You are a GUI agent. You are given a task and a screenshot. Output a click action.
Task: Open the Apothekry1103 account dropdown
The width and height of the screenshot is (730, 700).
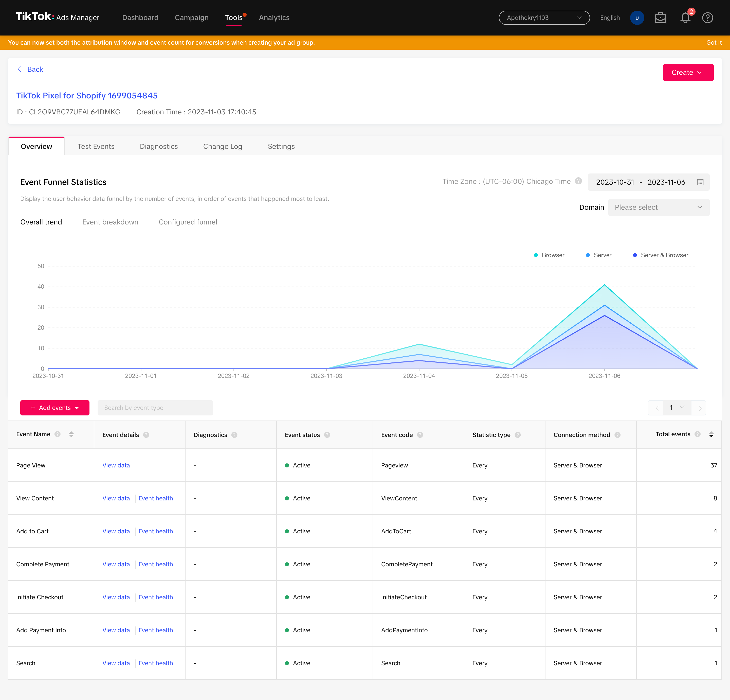(544, 17)
